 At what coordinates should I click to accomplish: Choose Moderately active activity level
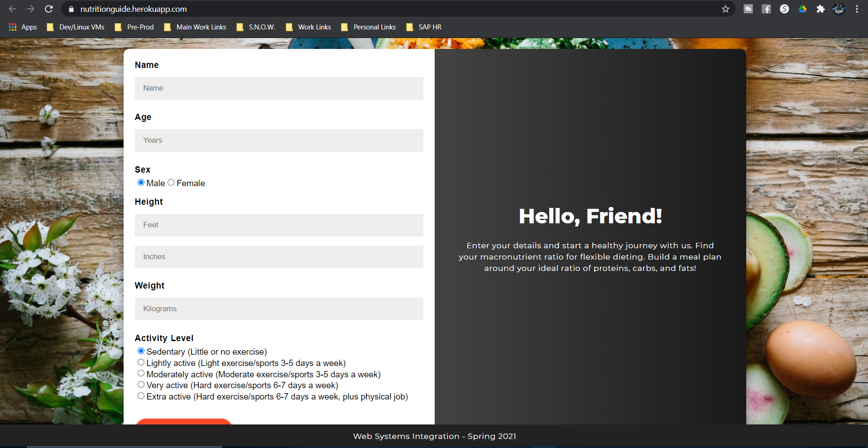141,373
